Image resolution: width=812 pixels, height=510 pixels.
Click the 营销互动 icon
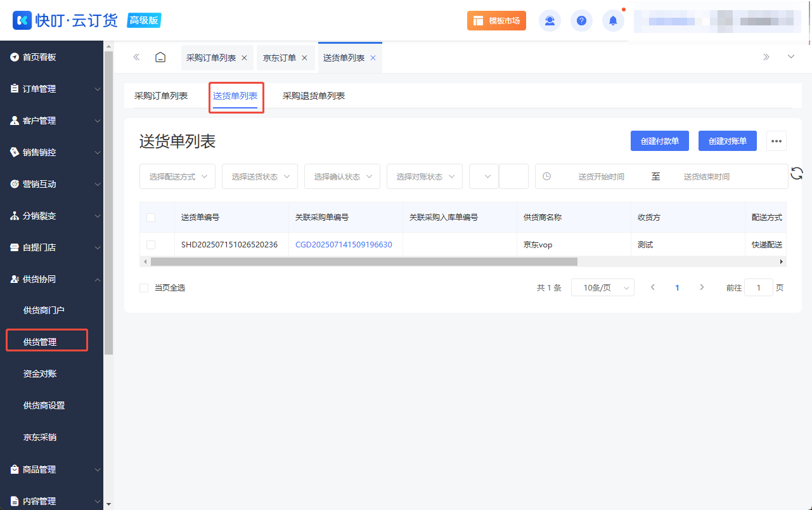pos(15,184)
